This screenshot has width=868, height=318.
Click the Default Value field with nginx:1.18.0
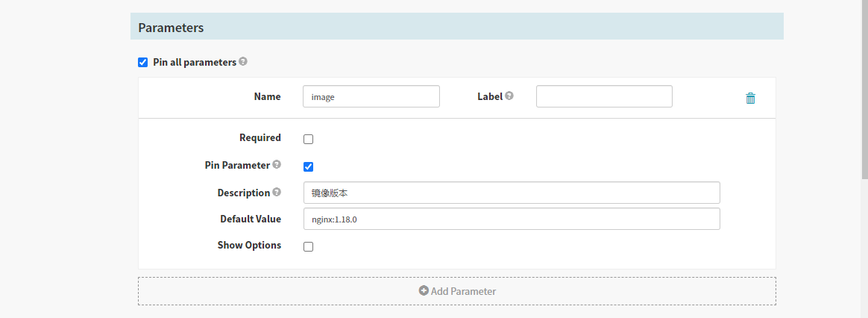tap(511, 219)
